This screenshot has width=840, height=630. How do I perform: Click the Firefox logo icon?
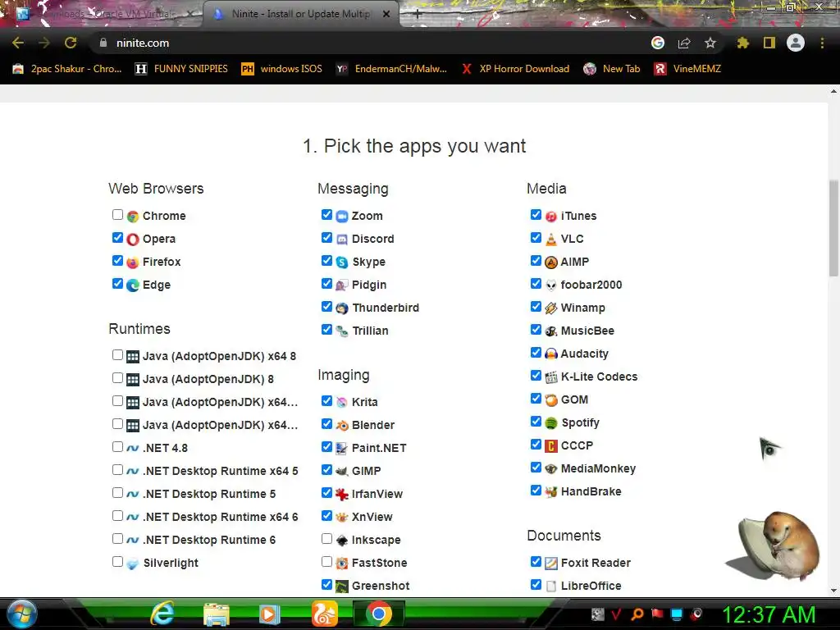[x=133, y=262]
